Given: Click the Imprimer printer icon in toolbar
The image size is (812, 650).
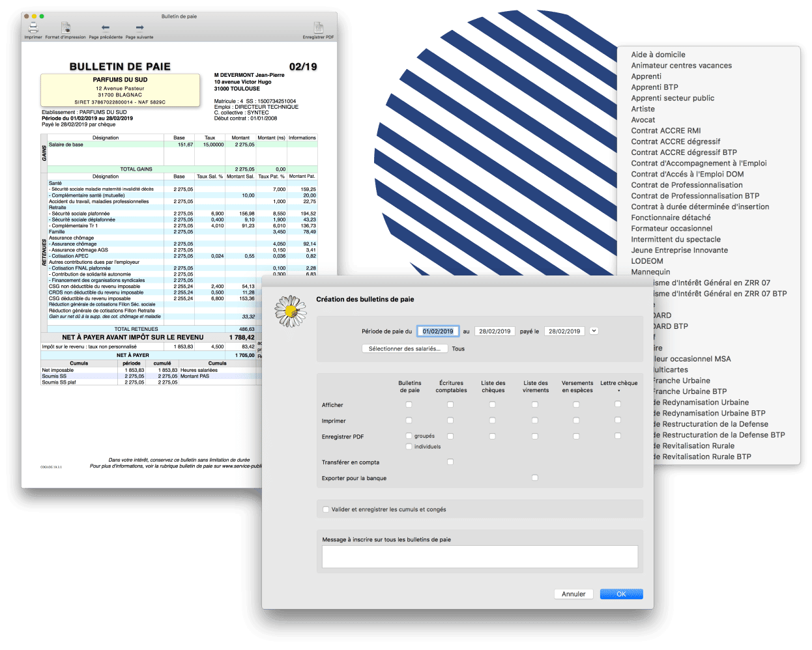Looking at the screenshot, I should (33, 27).
